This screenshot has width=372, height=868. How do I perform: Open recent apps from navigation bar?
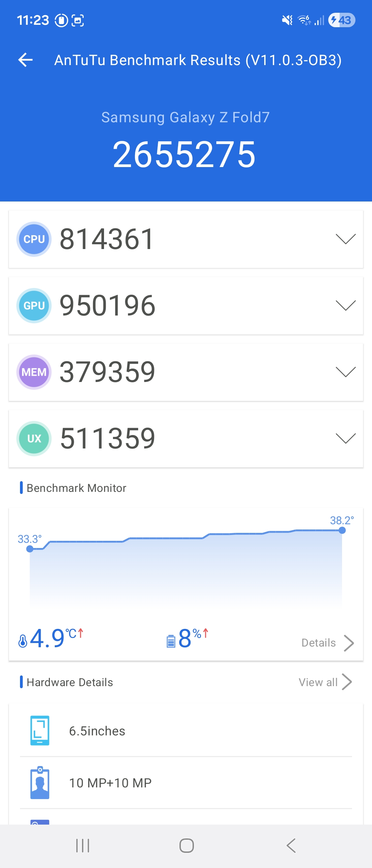[83, 846]
